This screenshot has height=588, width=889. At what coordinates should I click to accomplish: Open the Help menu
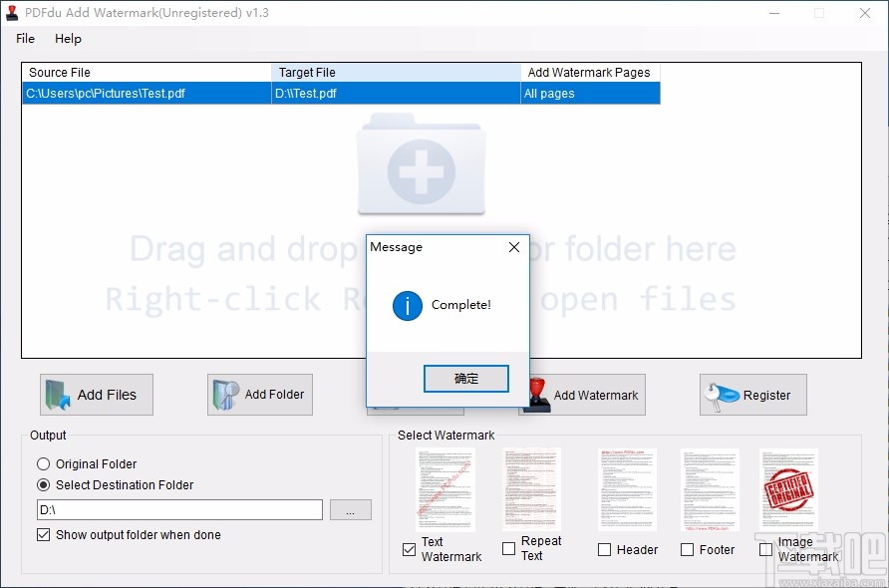click(x=68, y=39)
